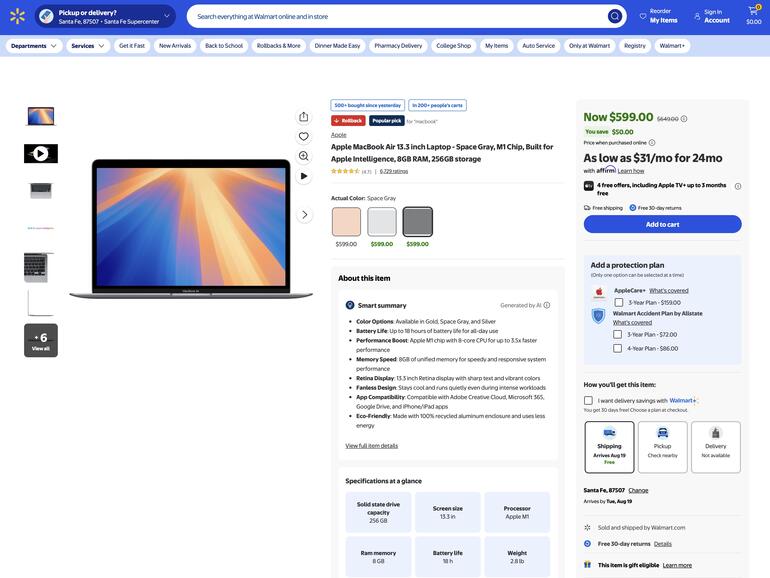The width and height of the screenshot is (770, 578).
Task: Click the share icon beside product image
Action: (303, 116)
